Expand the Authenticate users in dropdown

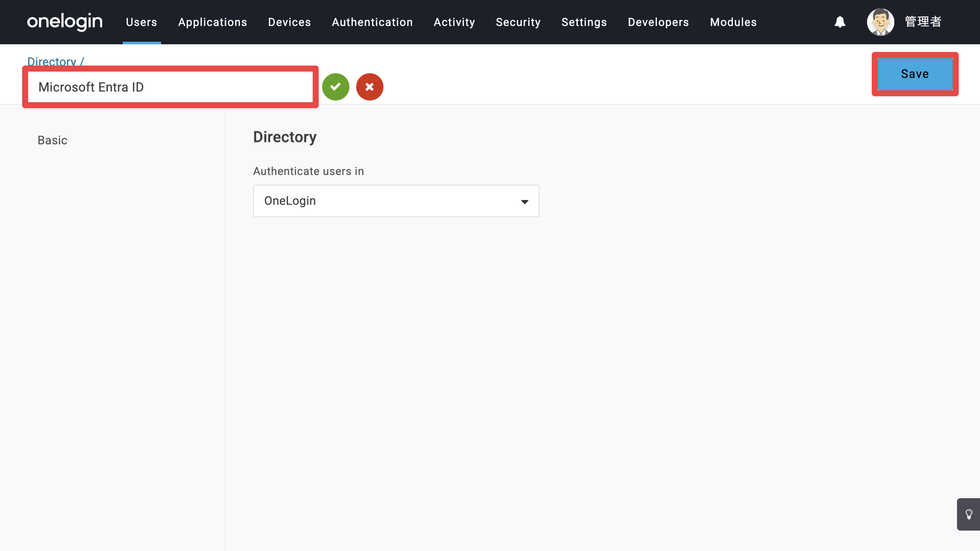(x=396, y=201)
